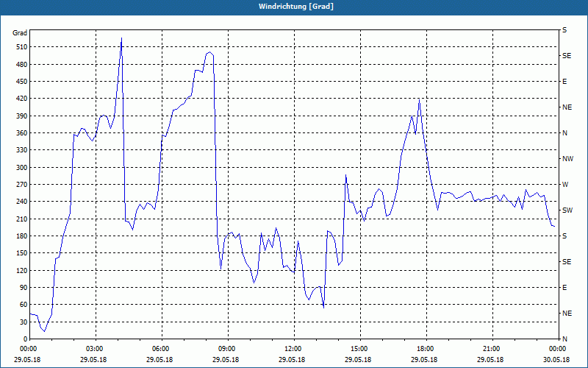Select the y-axis value 180

point(22,236)
